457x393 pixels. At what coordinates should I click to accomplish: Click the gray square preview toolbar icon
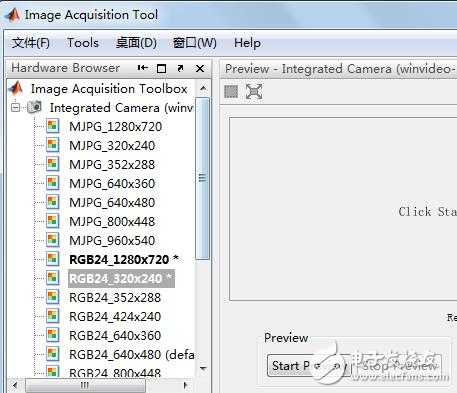tap(231, 91)
